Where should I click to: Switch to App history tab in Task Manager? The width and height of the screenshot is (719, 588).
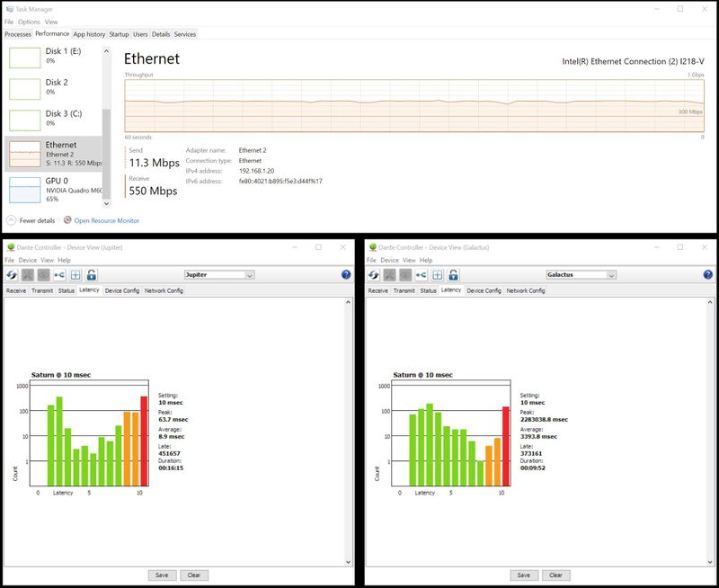90,34
